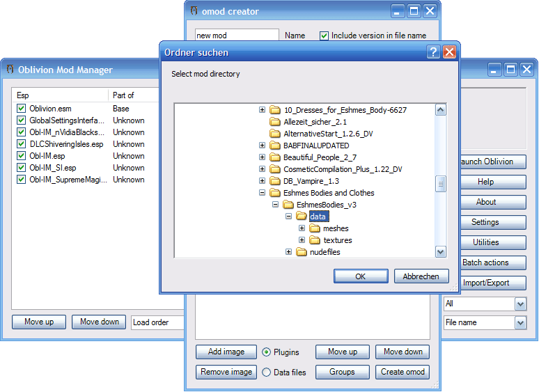Screen dimensions: 539x392
Task: Click the meshes folder icon
Action: [315, 228]
